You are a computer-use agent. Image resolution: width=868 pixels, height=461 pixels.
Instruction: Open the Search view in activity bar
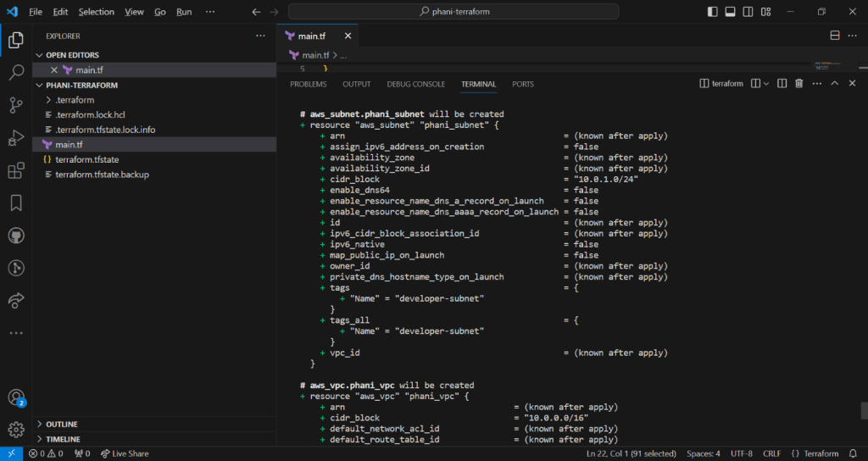click(15, 72)
